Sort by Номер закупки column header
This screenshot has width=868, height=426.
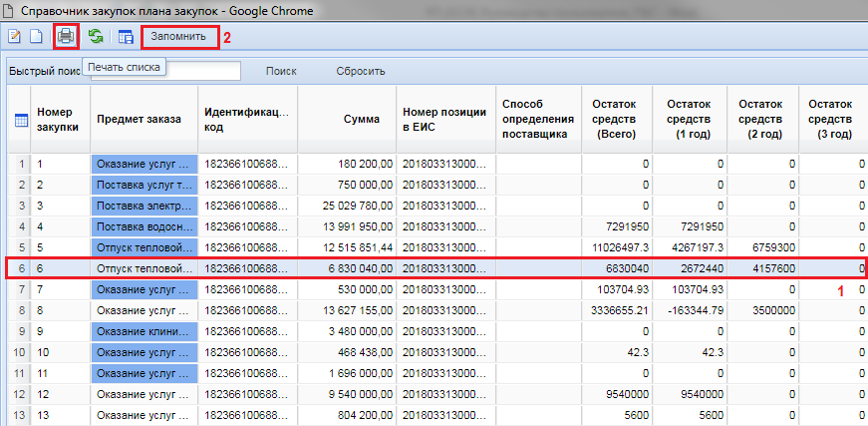pyautogui.click(x=60, y=120)
